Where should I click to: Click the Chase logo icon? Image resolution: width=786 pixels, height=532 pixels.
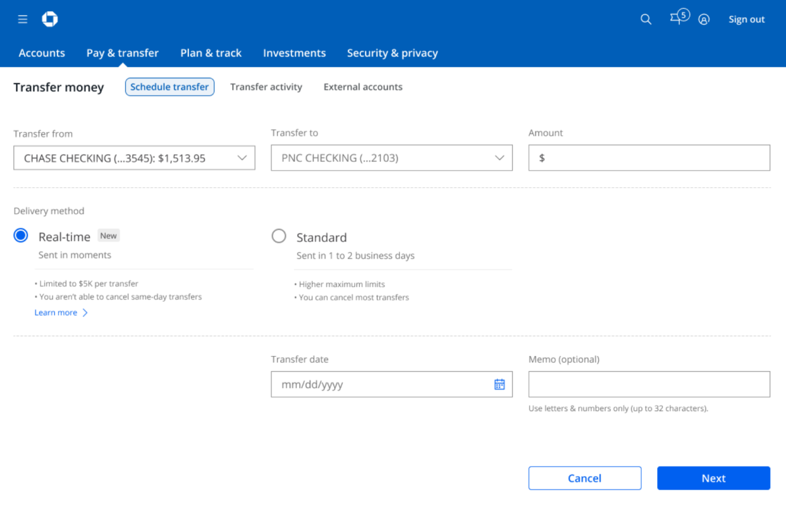click(50, 20)
